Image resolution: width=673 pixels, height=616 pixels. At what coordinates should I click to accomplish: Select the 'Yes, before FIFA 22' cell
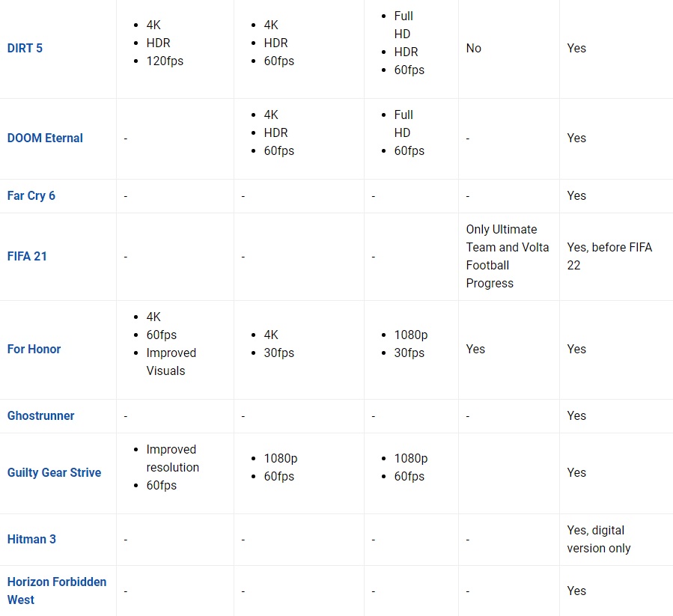[609, 256]
